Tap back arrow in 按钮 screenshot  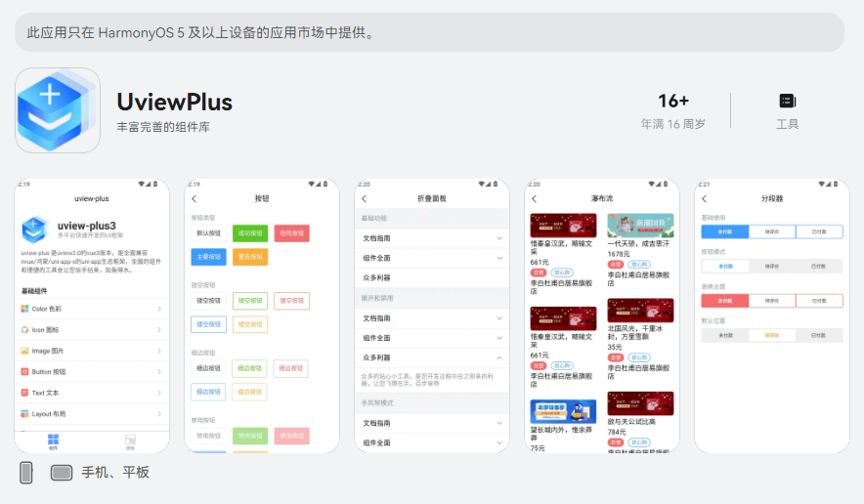click(194, 198)
